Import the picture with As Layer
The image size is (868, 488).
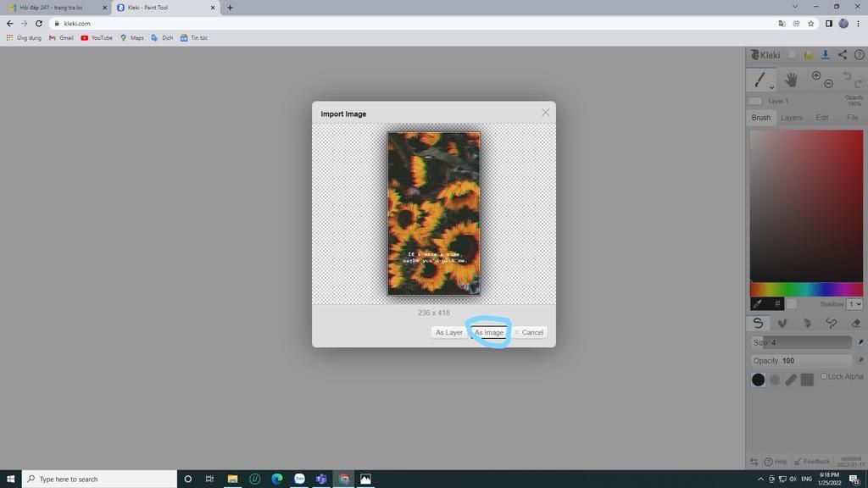(x=448, y=332)
